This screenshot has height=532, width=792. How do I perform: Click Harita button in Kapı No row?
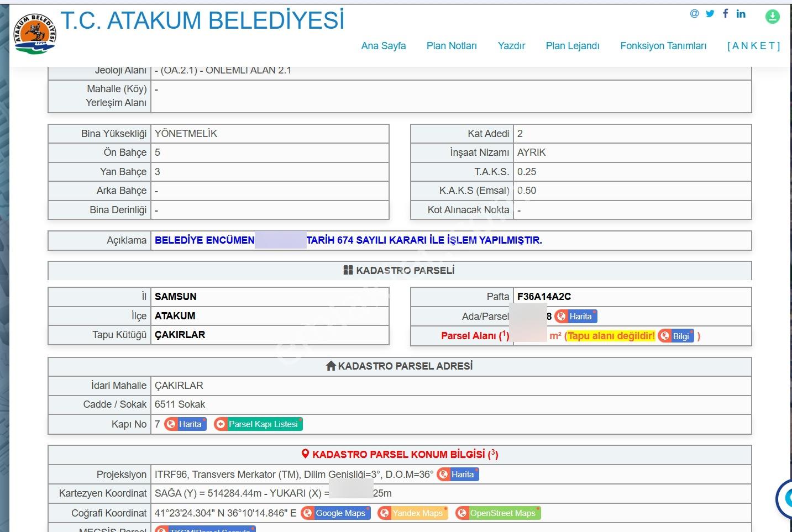coord(185,424)
